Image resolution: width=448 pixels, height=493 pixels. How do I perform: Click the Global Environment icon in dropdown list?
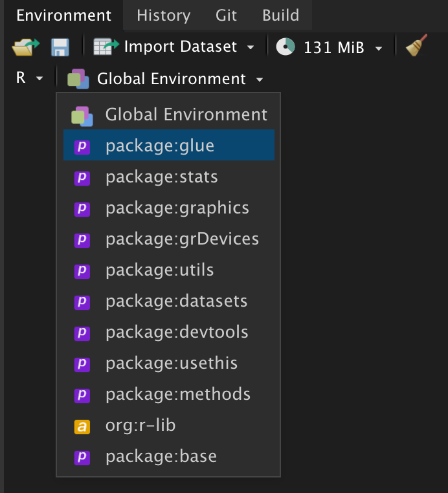click(82, 116)
